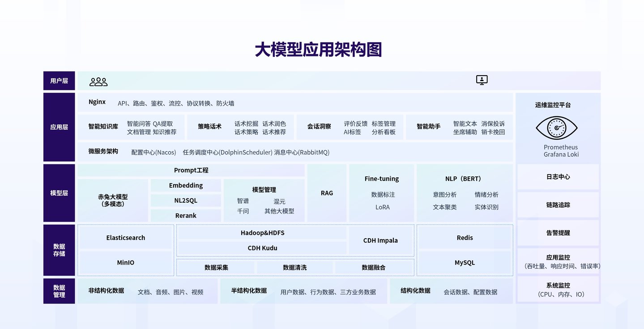Click the 赤兔大模型 box
This screenshot has height=329, width=644.
[113, 201]
